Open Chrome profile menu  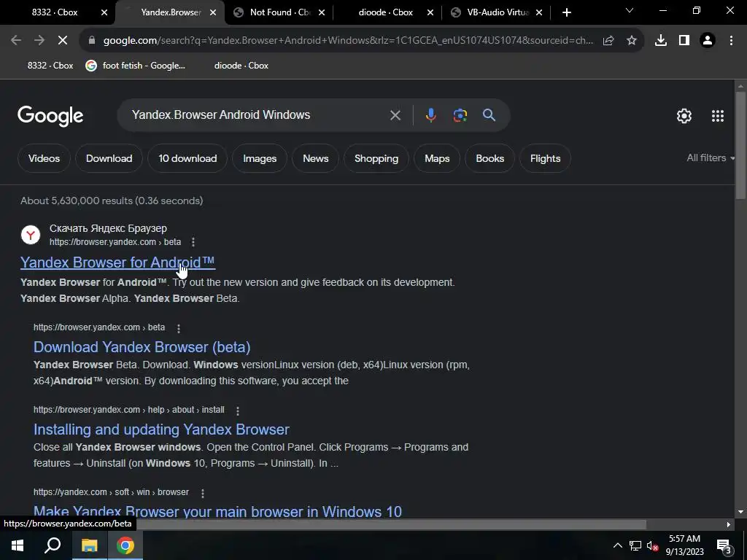coord(708,41)
